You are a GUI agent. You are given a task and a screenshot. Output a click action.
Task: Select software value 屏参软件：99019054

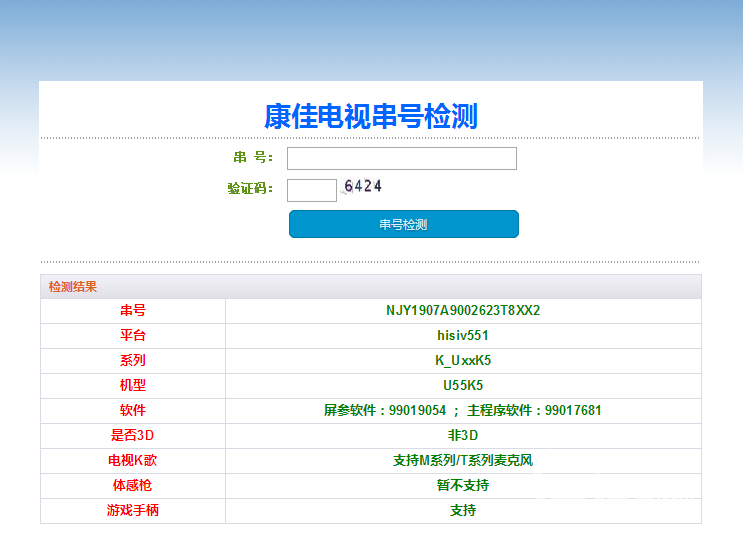point(385,410)
